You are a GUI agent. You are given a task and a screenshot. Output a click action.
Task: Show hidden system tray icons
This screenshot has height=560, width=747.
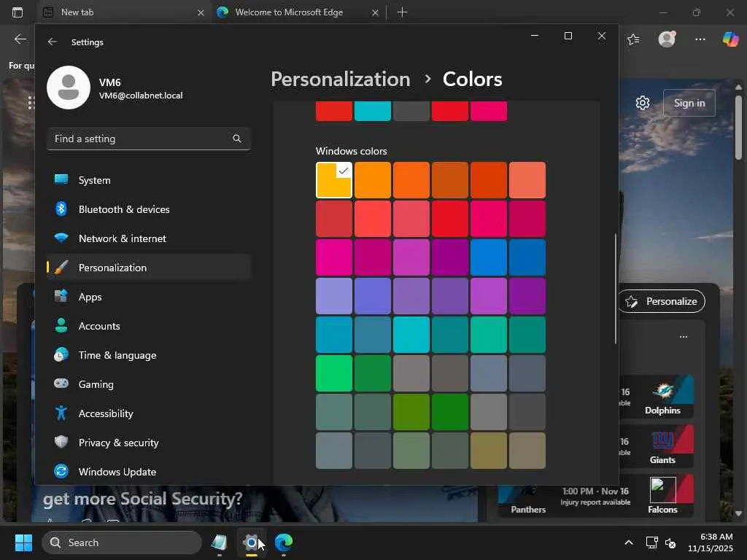629,542
